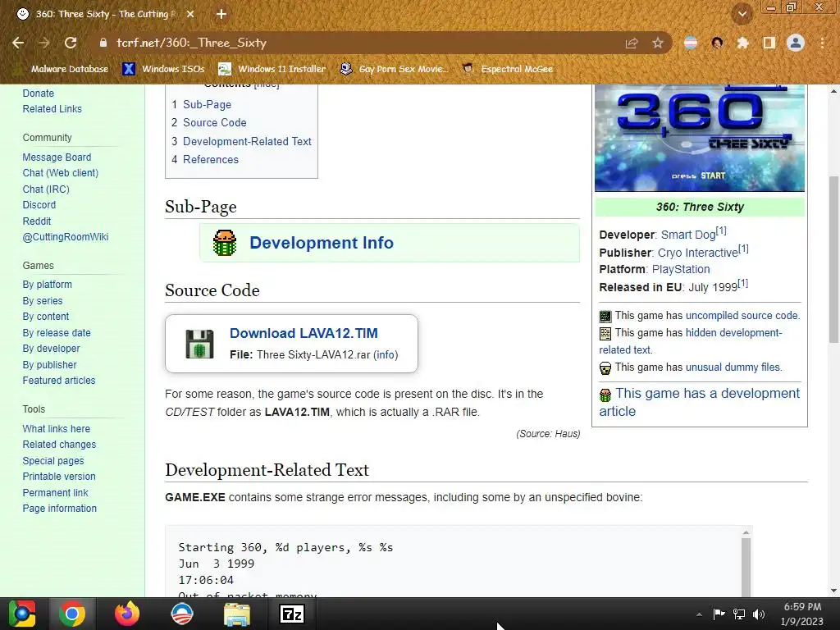Open the file info link
The width and height of the screenshot is (840, 630).
pyautogui.click(x=386, y=354)
